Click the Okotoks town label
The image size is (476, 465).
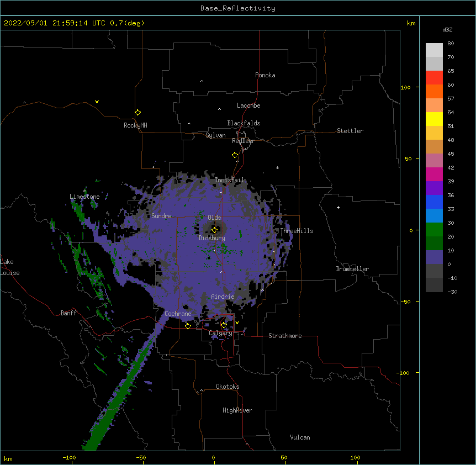pos(228,387)
